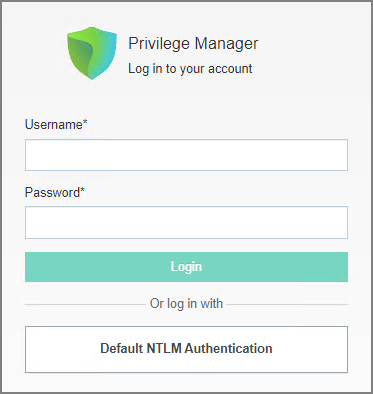Viewport: 373px width, 394px height.
Task: Click the word 'account' in the subtitle
Action: 230,69
